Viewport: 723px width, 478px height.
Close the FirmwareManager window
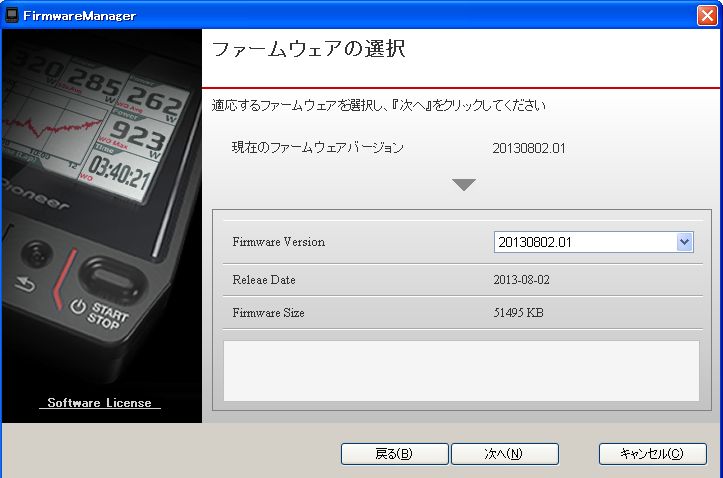[707, 15]
